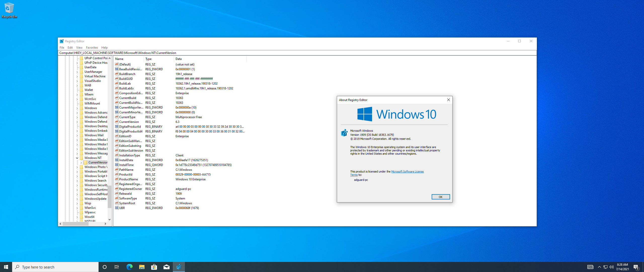This screenshot has height=272, width=644.
Task: Select the RegisteredOwner value name
Action: click(x=130, y=189)
